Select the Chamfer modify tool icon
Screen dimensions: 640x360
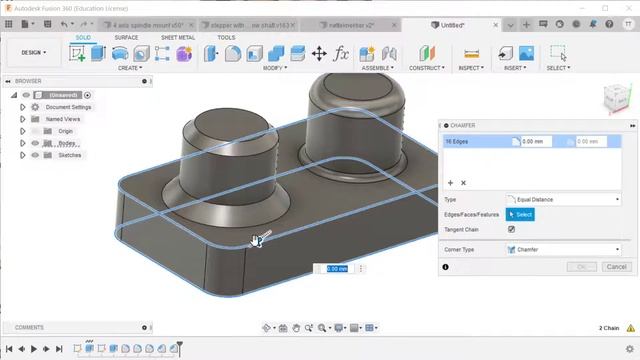[254, 53]
